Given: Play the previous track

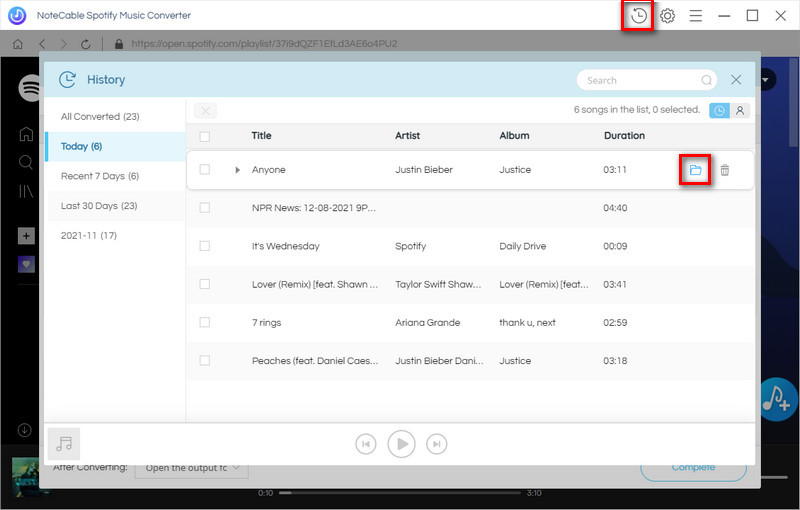Looking at the screenshot, I should [366, 444].
